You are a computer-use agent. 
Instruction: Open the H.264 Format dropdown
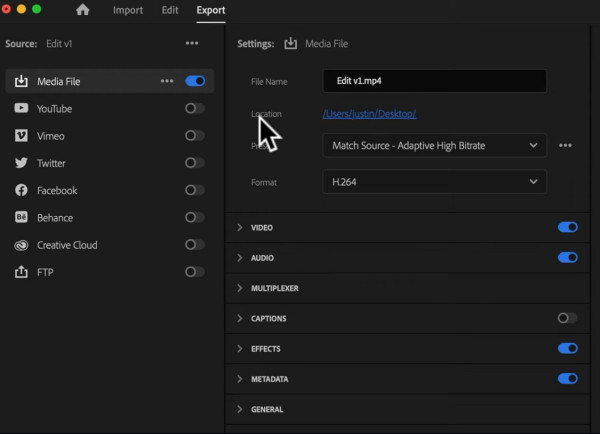434,182
